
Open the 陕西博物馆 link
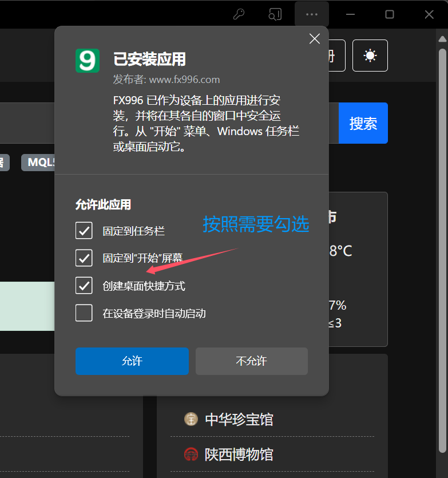click(239, 455)
